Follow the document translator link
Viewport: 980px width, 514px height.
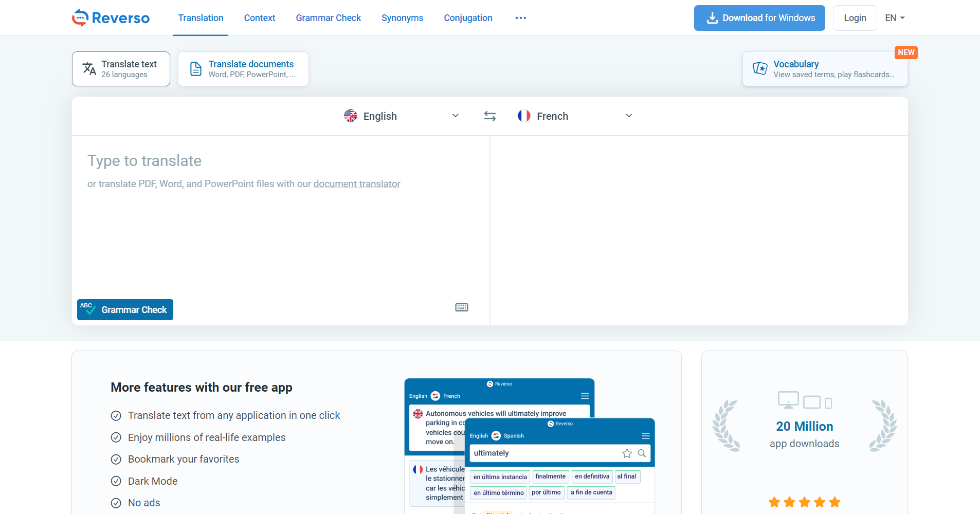[x=357, y=184]
